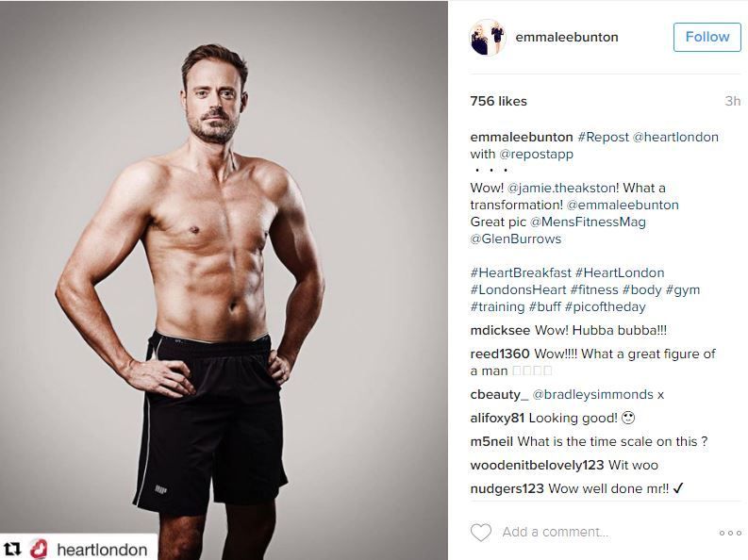Screen dimensions: 748x560
Task: Open the @heartlondon mention in caption
Action: (x=675, y=138)
